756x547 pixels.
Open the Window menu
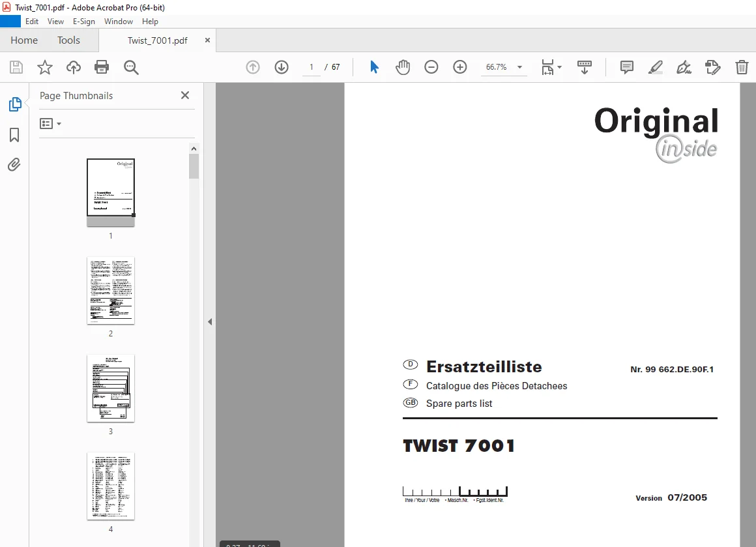(119, 22)
